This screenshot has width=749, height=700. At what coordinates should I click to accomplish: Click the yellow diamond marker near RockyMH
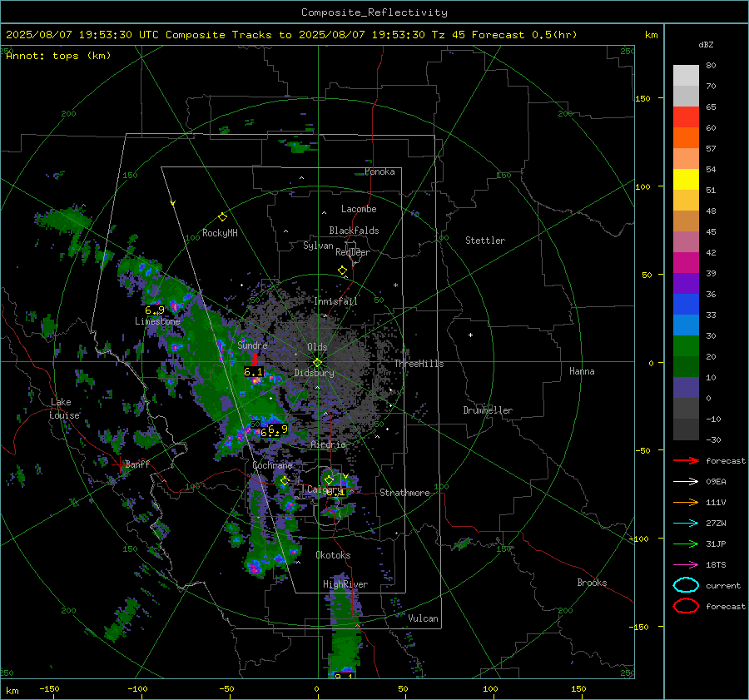pyautogui.click(x=222, y=217)
